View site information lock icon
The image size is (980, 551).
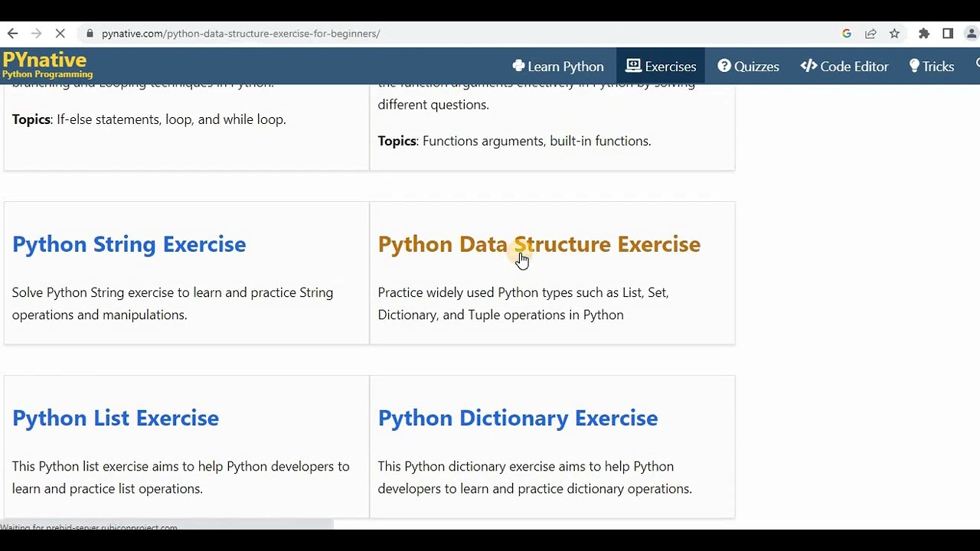[90, 34]
